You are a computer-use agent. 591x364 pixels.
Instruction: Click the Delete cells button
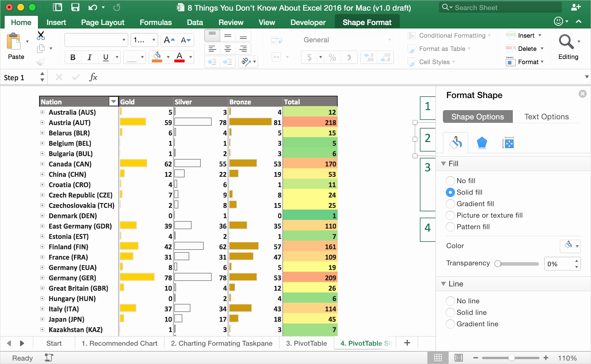point(525,49)
